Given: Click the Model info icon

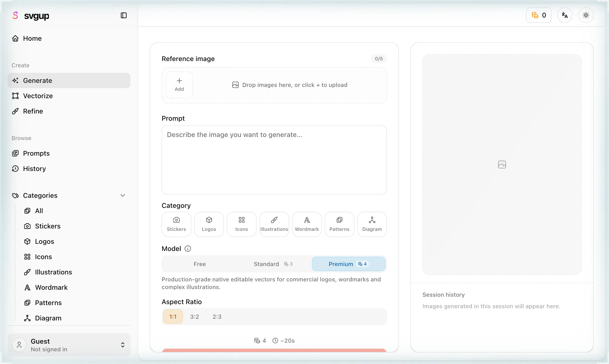Looking at the screenshot, I should (187, 249).
